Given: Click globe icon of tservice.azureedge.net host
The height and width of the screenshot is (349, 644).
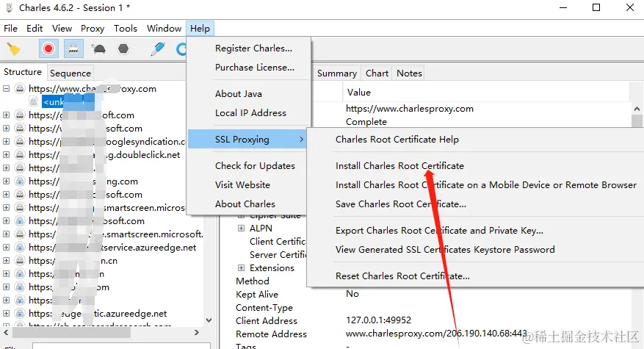Looking at the screenshot, I should coord(19,248).
